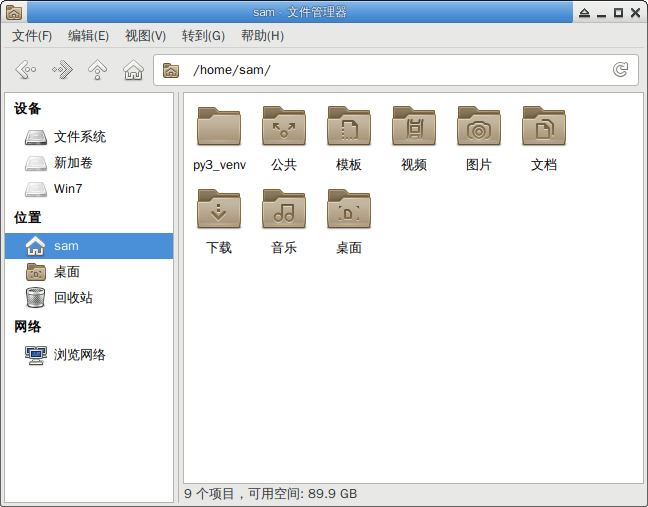The image size is (648, 507).
Task: Click the back navigation arrow
Action: pos(26,70)
